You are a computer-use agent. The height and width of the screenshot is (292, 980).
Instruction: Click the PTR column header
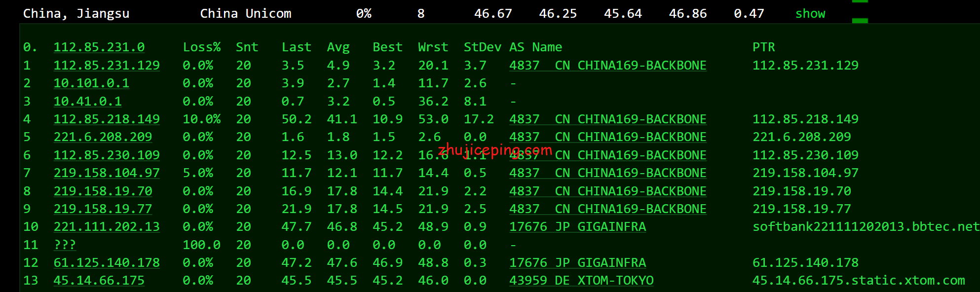tap(764, 47)
